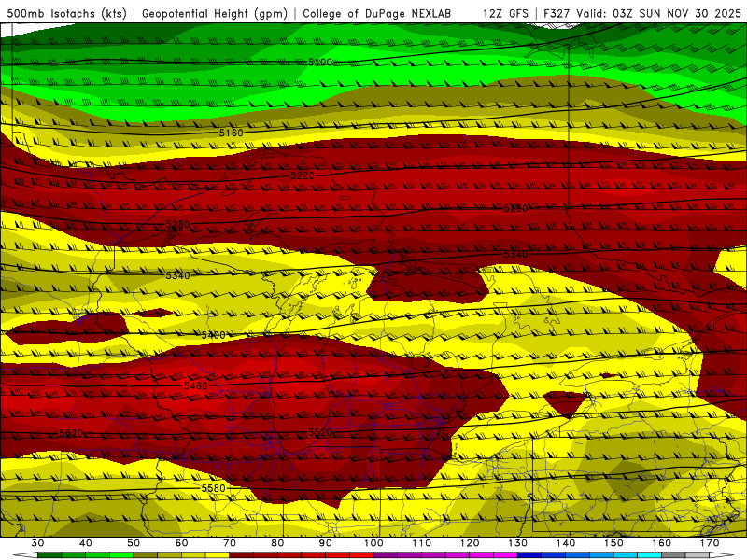Click the 70 label on the color scale
The height and width of the screenshot is (560, 747).
tap(230, 543)
